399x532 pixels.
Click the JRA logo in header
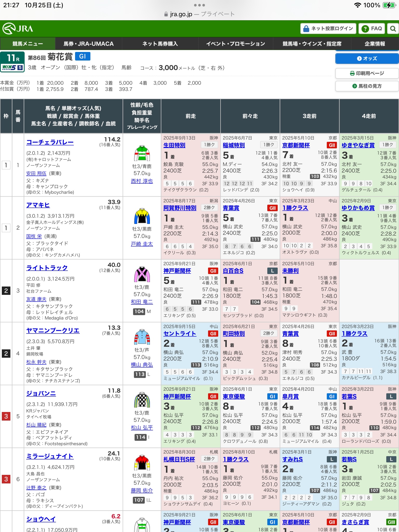point(18,28)
